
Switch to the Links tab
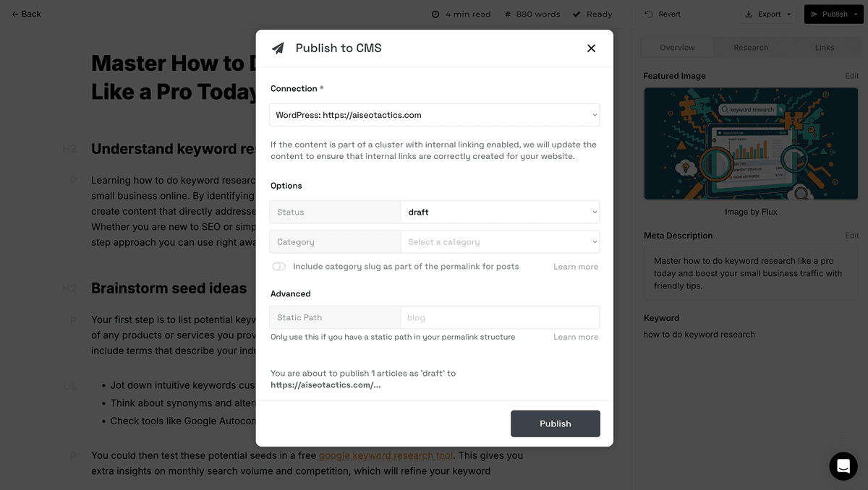point(824,47)
